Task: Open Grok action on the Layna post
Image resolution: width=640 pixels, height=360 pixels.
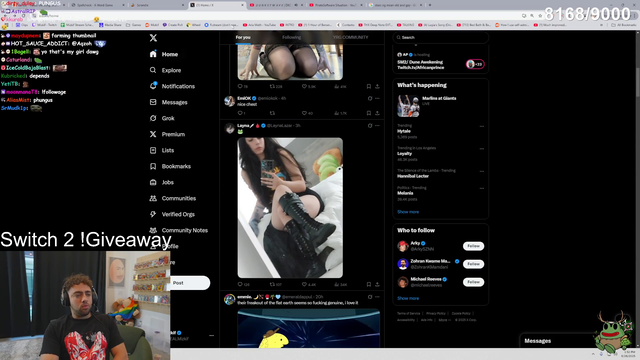Action: (x=370, y=126)
